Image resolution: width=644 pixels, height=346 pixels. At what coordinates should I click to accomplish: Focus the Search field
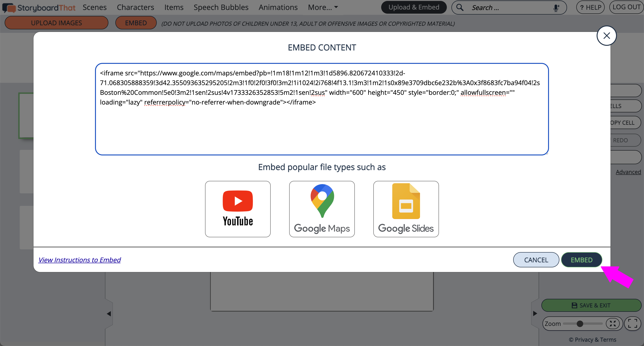[x=509, y=8]
